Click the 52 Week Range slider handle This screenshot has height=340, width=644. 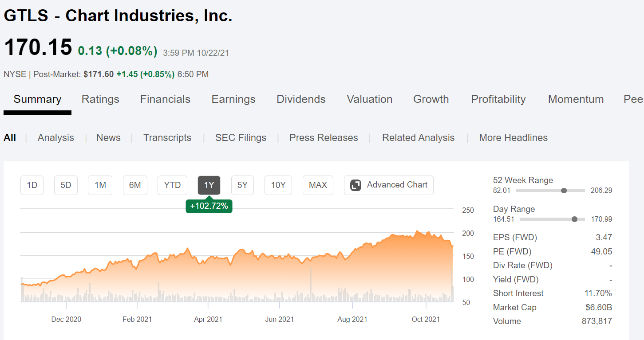tap(564, 190)
